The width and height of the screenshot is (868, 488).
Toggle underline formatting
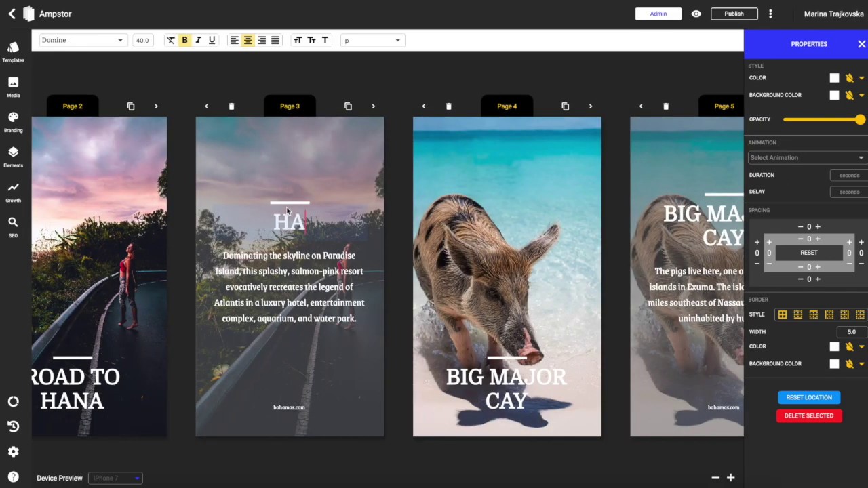212,40
